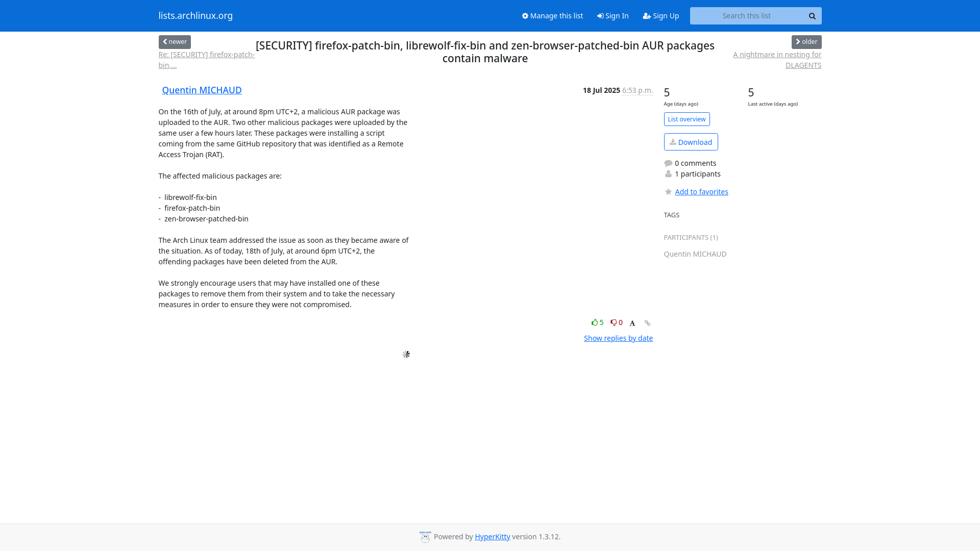Open Manage this list
Image resolution: width=980 pixels, height=551 pixels.
552,16
